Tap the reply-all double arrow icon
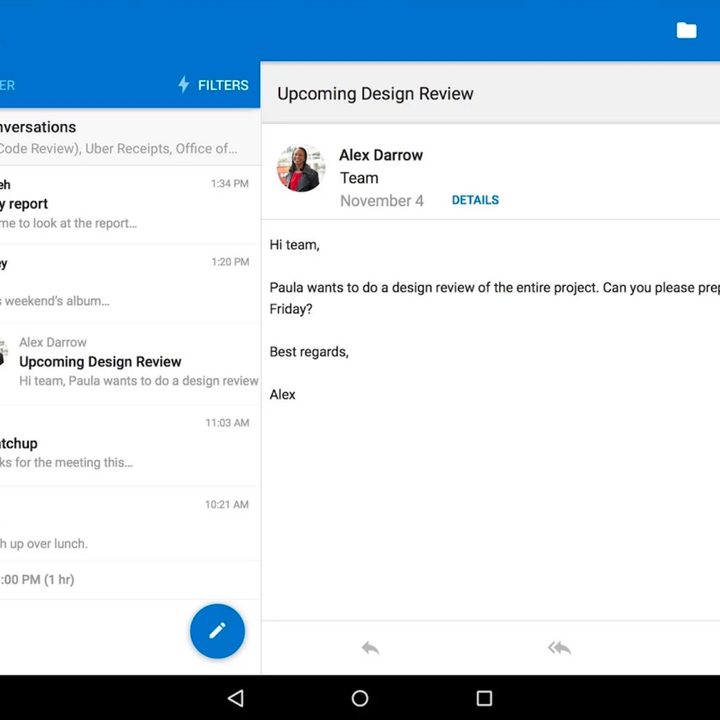Image resolution: width=720 pixels, height=720 pixels. 559,648
